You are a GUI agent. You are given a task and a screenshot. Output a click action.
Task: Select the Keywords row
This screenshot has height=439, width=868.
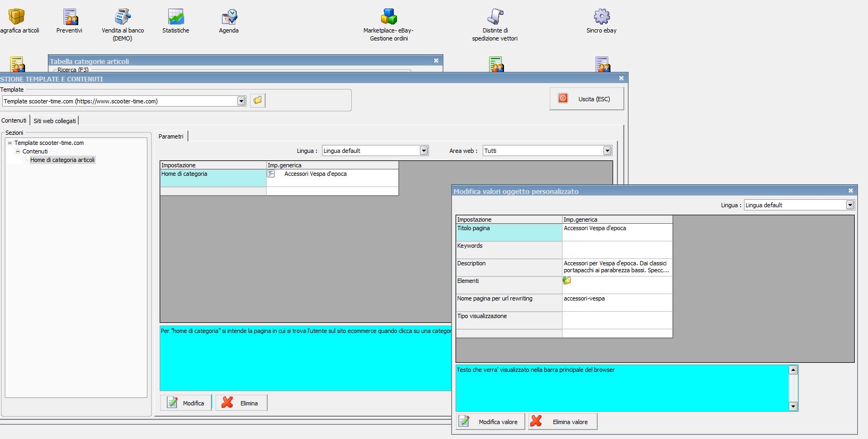click(509, 250)
